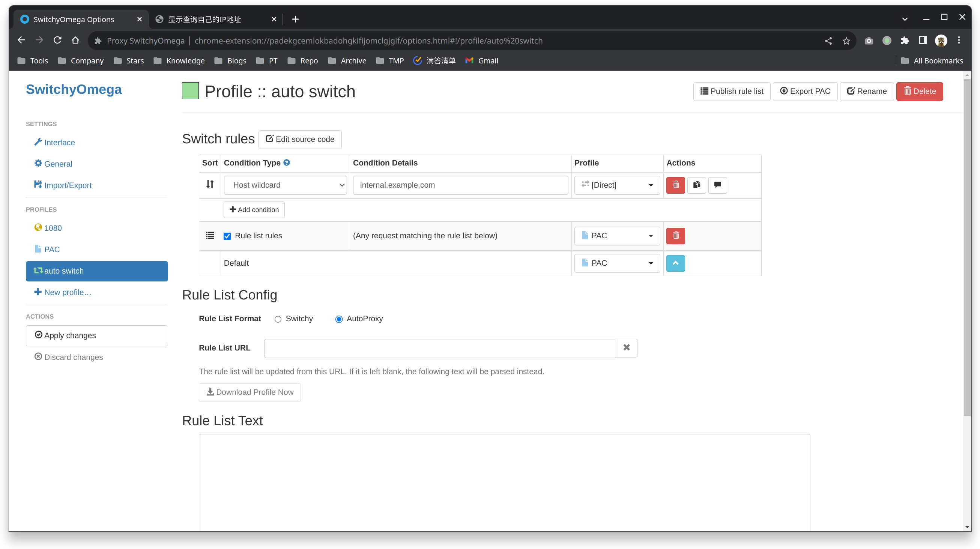Click the clone rule icon
Image resolution: width=980 pixels, height=549 pixels.
696,185
